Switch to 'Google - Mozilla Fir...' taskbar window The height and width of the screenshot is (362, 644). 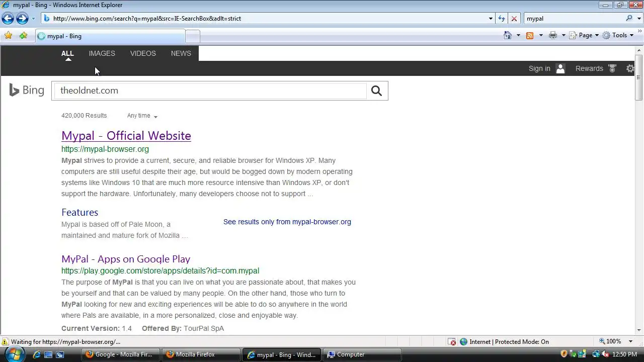[120, 354]
